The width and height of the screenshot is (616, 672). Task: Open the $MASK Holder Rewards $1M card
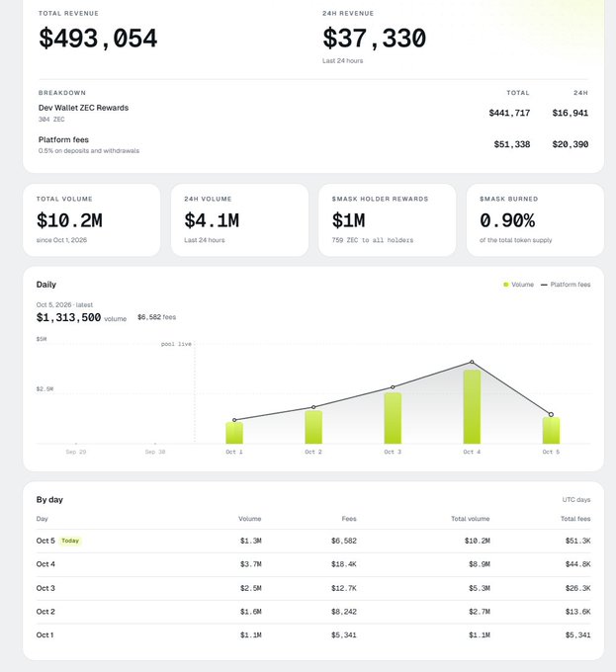[387, 220]
